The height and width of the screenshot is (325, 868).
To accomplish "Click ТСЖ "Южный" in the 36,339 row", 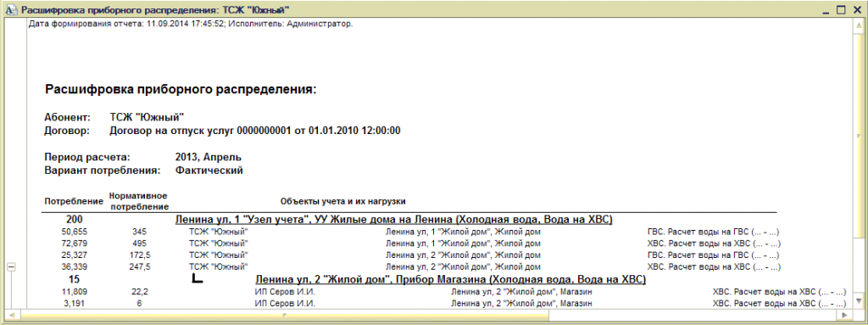I will coord(218,267).
